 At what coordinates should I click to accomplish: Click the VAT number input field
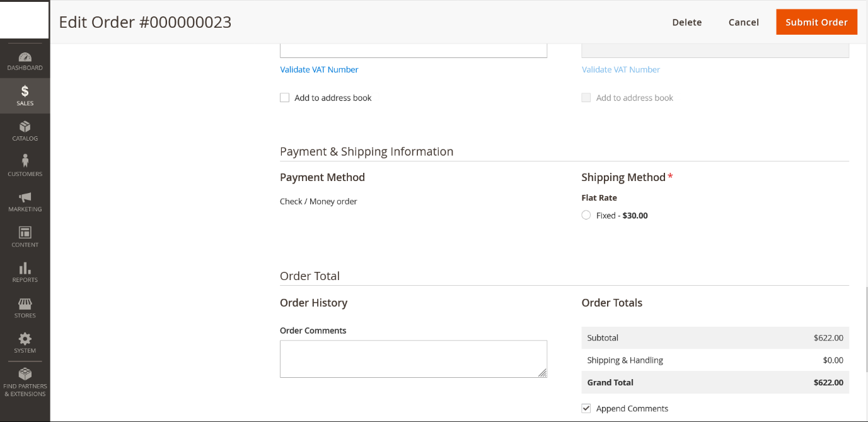[413, 50]
